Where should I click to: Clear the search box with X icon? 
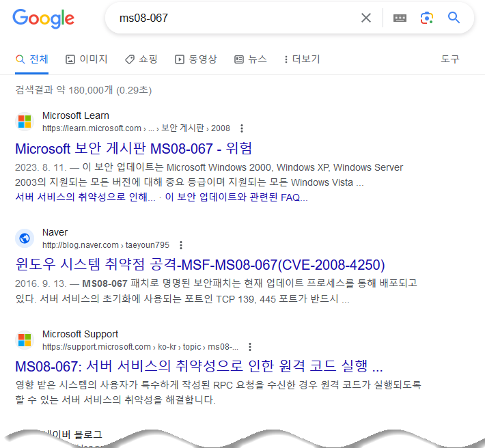click(x=366, y=18)
